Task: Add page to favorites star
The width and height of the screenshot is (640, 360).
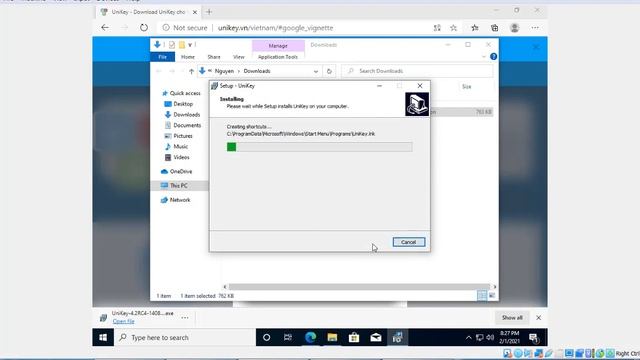Action: [x=453, y=28]
